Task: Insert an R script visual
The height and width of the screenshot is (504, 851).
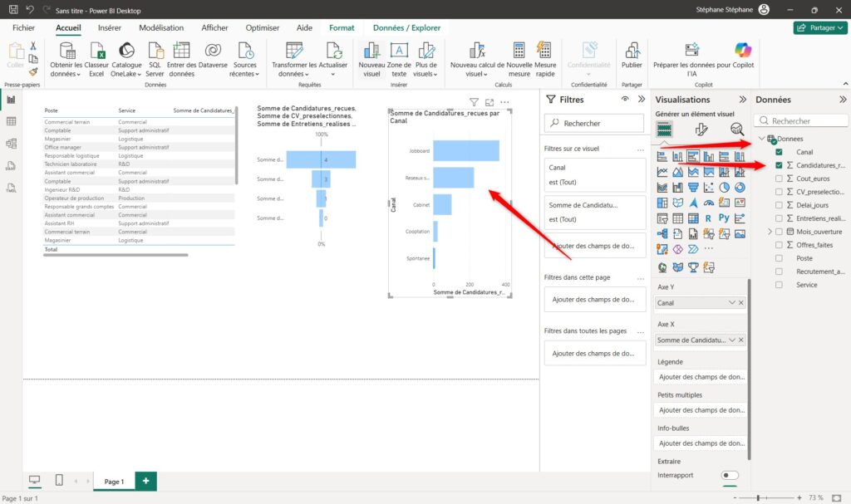Action: coord(709,218)
